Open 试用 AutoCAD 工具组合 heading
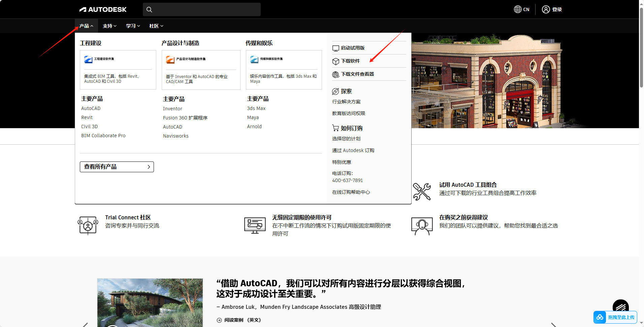644x327 pixels. click(468, 185)
